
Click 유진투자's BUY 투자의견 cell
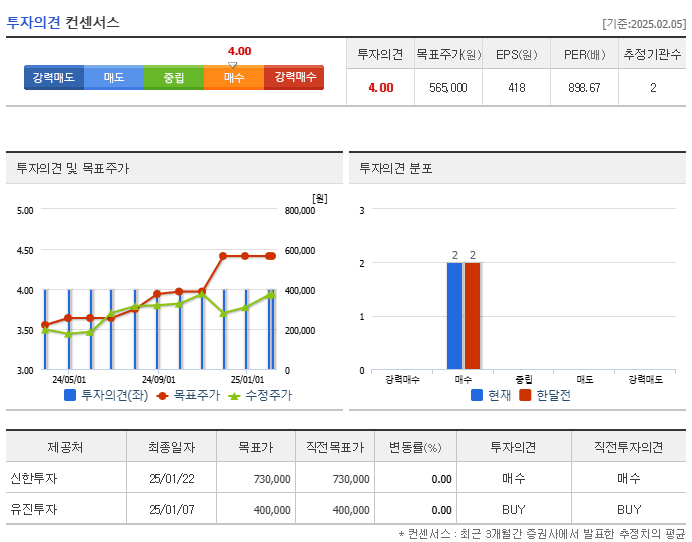pyautogui.click(x=514, y=510)
